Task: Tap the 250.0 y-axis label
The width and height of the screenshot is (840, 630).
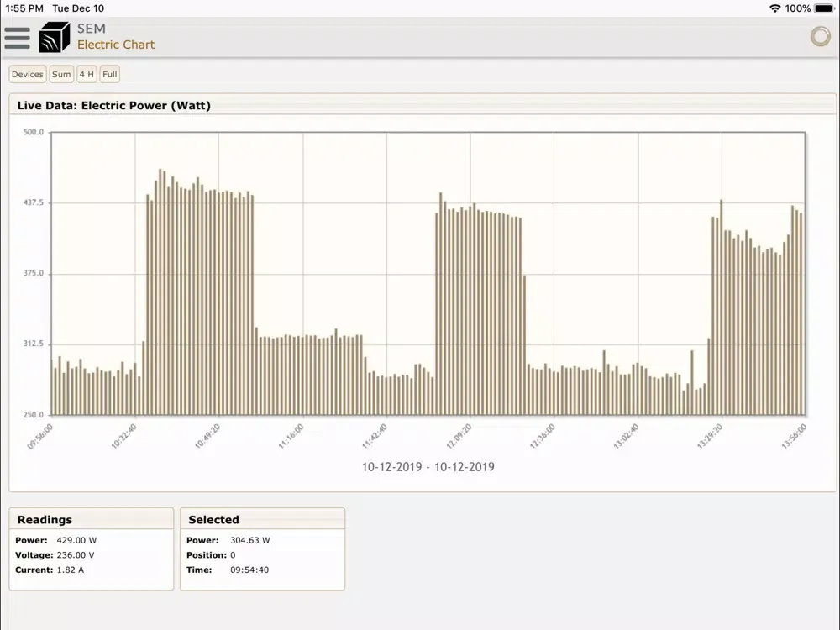Action: [x=34, y=415]
